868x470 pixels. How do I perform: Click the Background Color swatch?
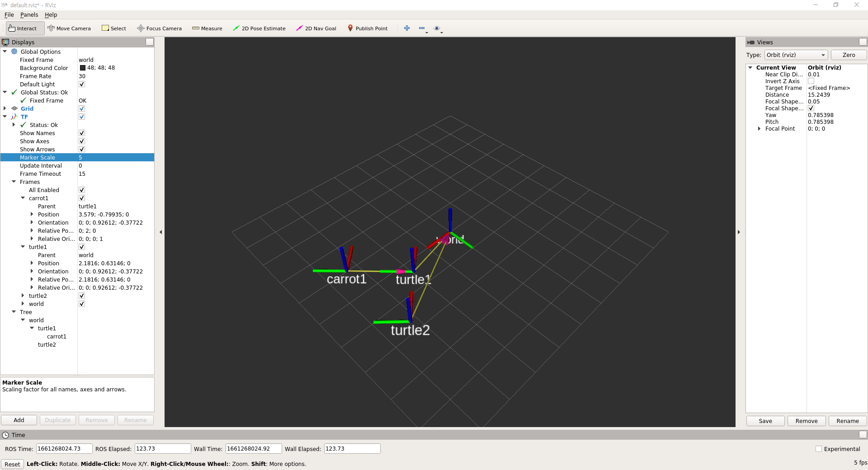click(83, 68)
